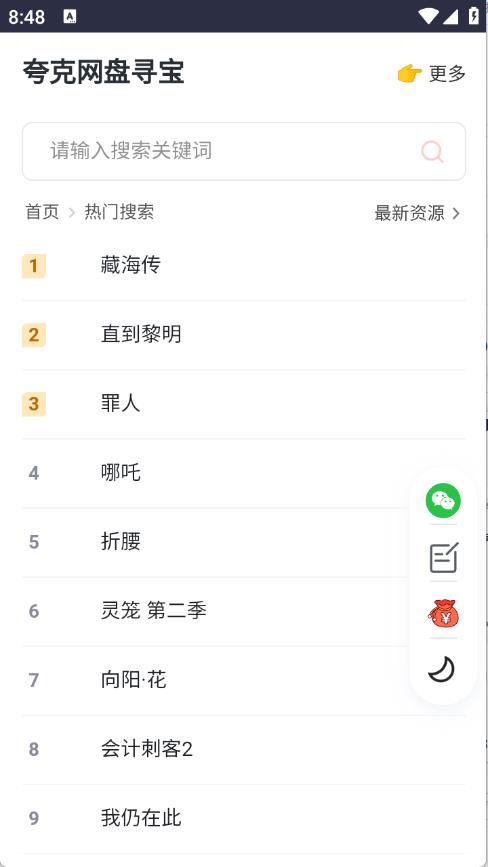Toggle dark mode with moon icon
The height and width of the screenshot is (867, 488).
pos(442,670)
